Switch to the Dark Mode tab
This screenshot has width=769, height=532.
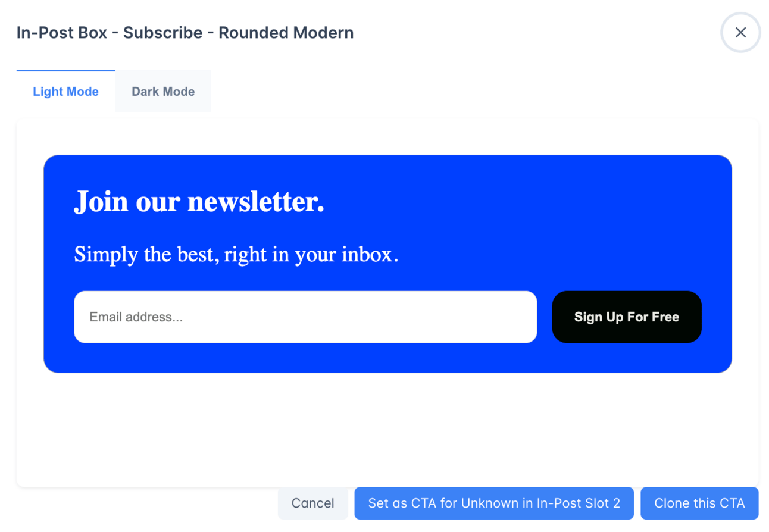pyautogui.click(x=163, y=92)
